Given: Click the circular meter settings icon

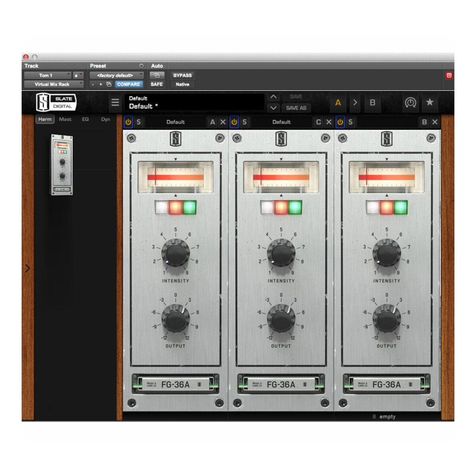Looking at the screenshot, I should 410,102.
